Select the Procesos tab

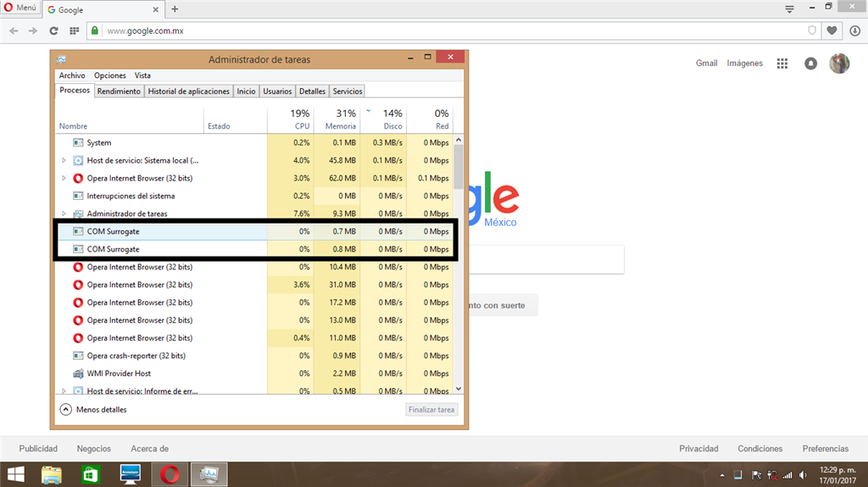click(x=75, y=91)
